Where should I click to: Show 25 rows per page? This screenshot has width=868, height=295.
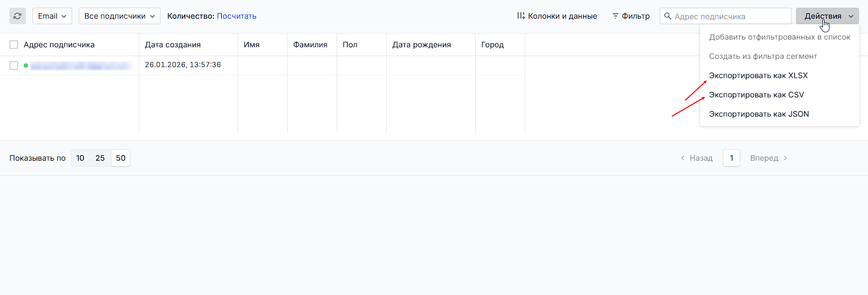point(100,158)
